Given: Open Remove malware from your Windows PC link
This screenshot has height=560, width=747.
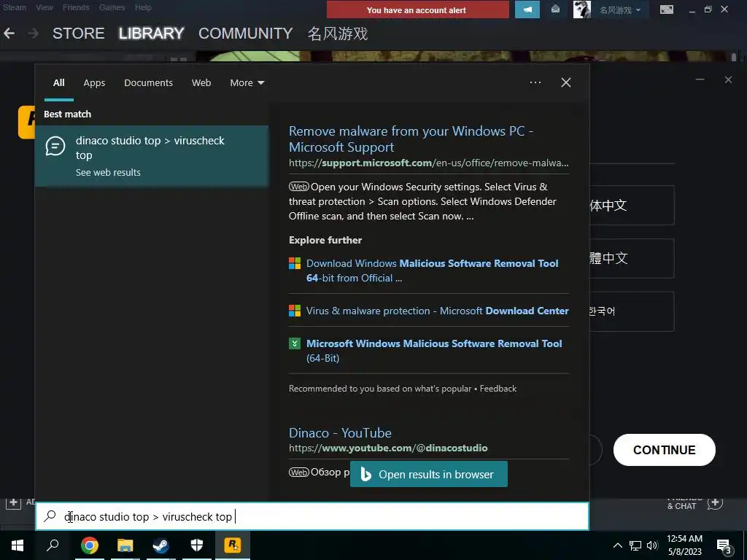Looking at the screenshot, I should click(411, 139).
